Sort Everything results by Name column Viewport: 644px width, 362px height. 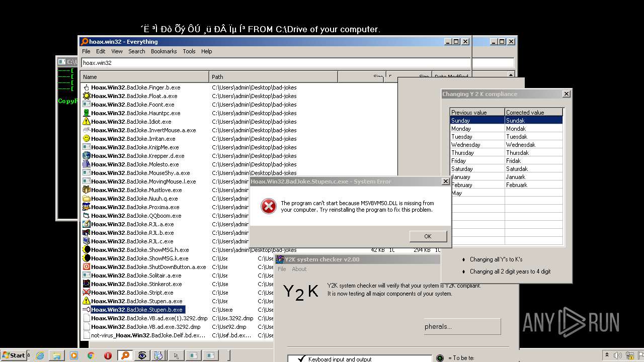pos(145,77)
